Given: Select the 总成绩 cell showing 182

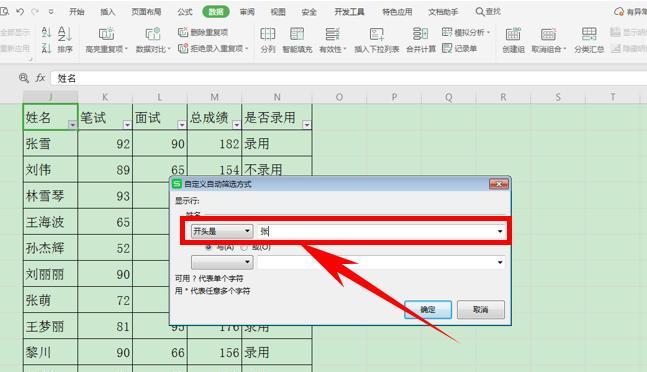Looking at the screenshot, I should click(214, 144).
